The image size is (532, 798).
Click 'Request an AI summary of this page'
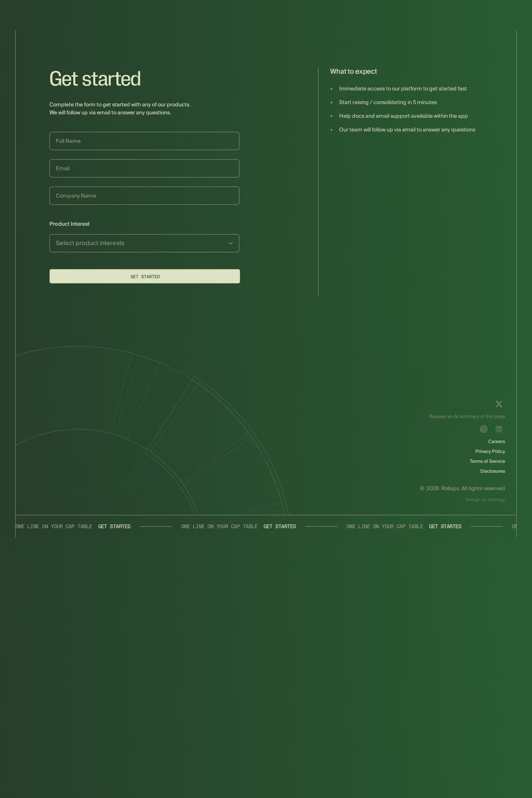(467, 416)
